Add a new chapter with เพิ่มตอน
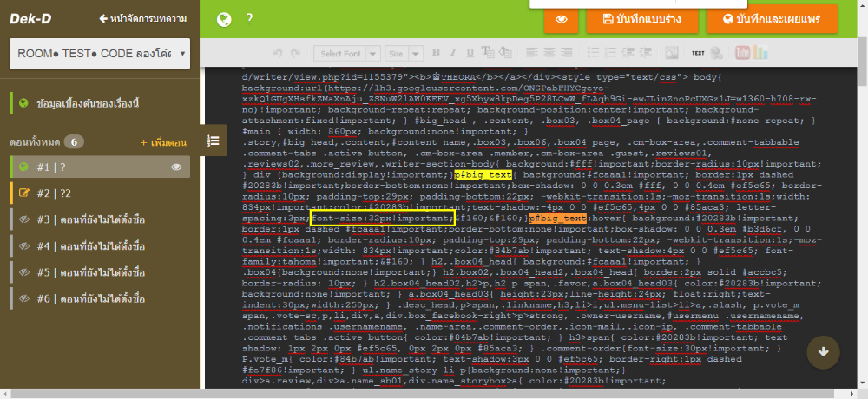Image resolution: width=868 pixels, height=399 pixels. (163, 143)
